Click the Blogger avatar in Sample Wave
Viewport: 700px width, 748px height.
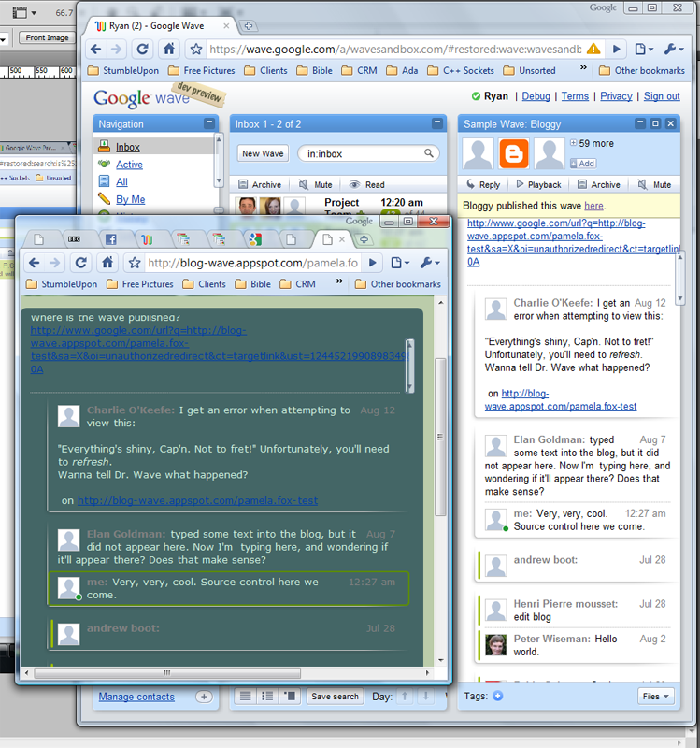coord(514,153)
